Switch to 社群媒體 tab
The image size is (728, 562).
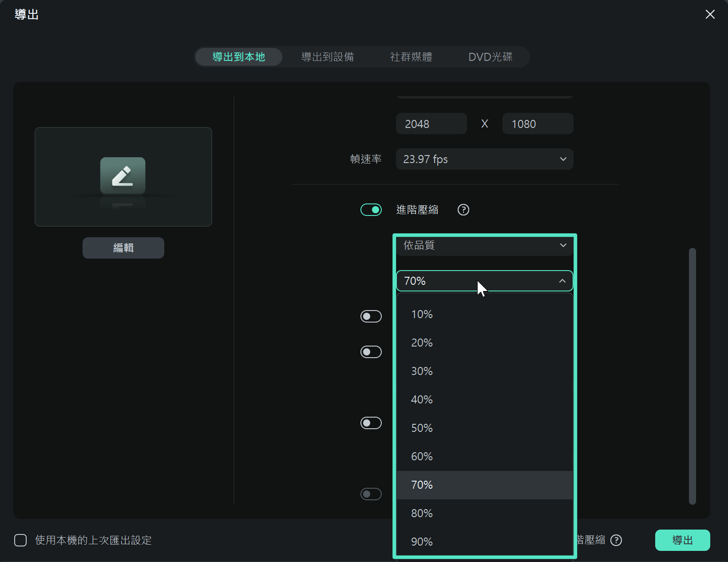(411, 57)
